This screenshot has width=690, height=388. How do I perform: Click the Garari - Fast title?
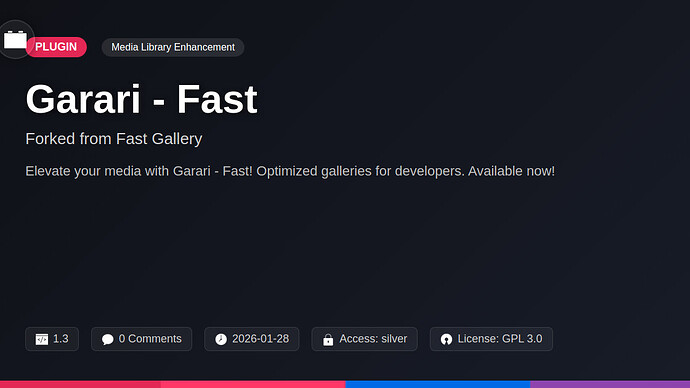pyautogui.click(x=141, y=99)
